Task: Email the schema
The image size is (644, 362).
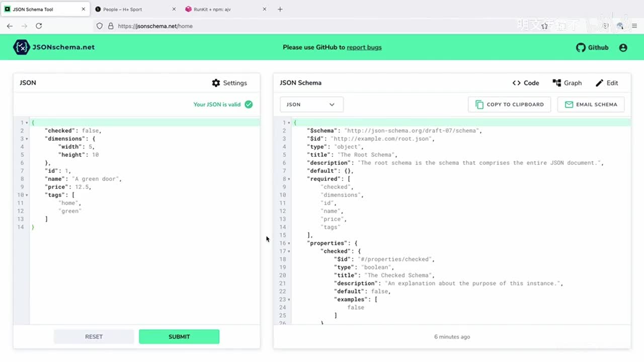Action: (x=591, y=105)
